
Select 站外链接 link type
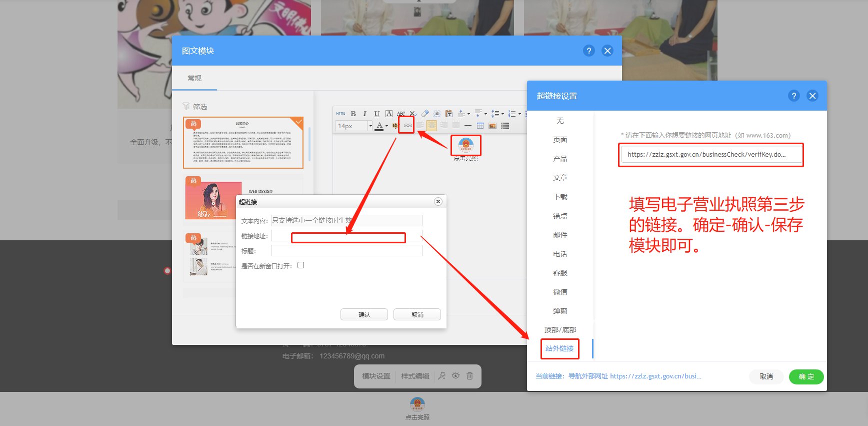click(559, 348)
